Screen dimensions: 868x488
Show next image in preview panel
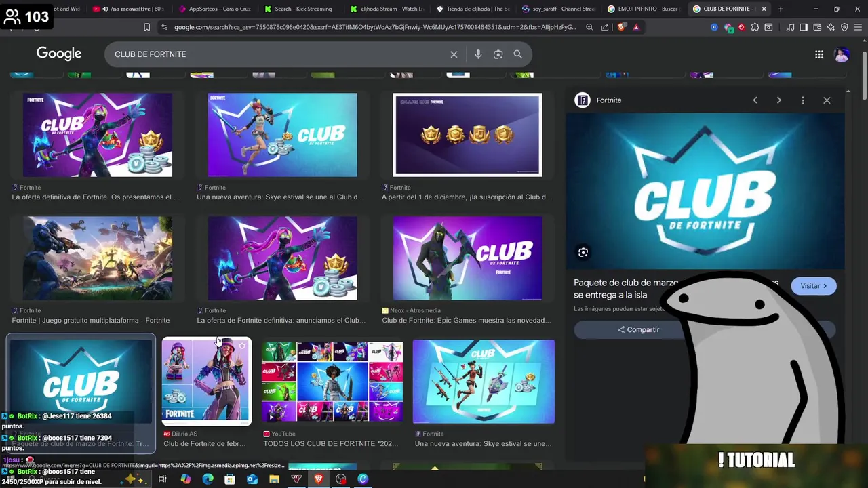[x=778, y=100]
